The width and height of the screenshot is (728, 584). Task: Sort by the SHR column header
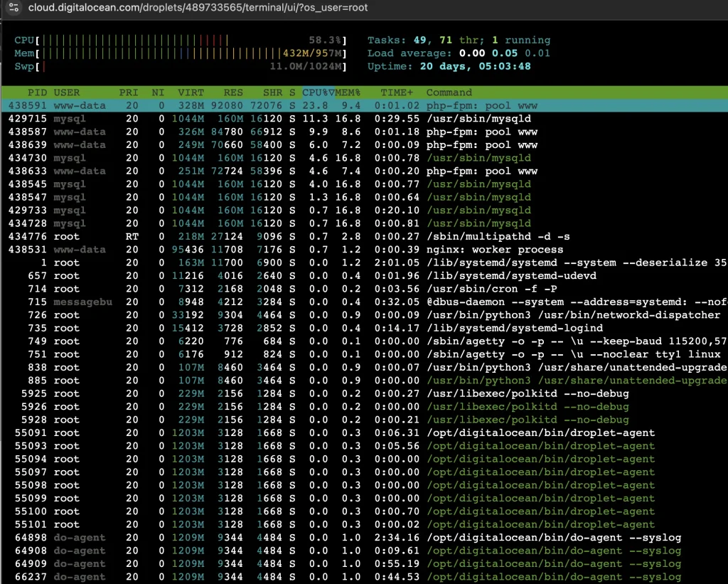coord(272,92)
